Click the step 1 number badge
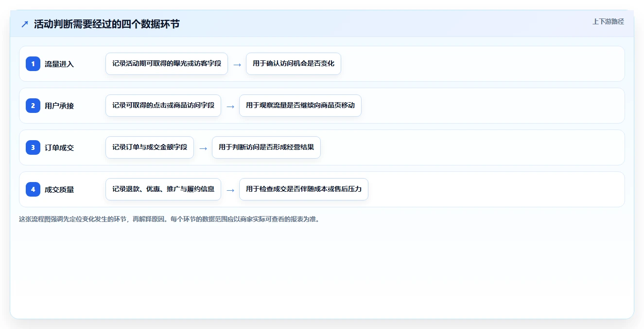This screenshot has height=329, width=644. (33, 64)
